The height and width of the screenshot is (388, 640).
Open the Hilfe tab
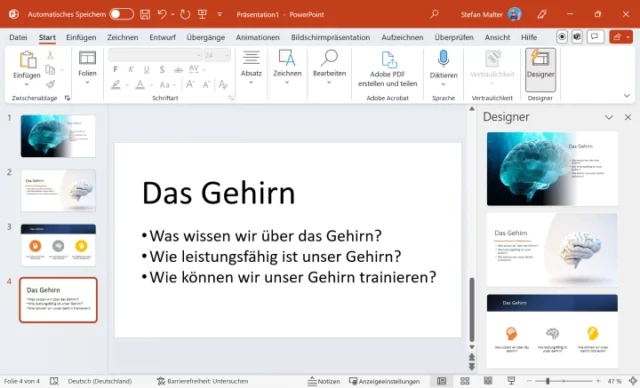point(529,37)
